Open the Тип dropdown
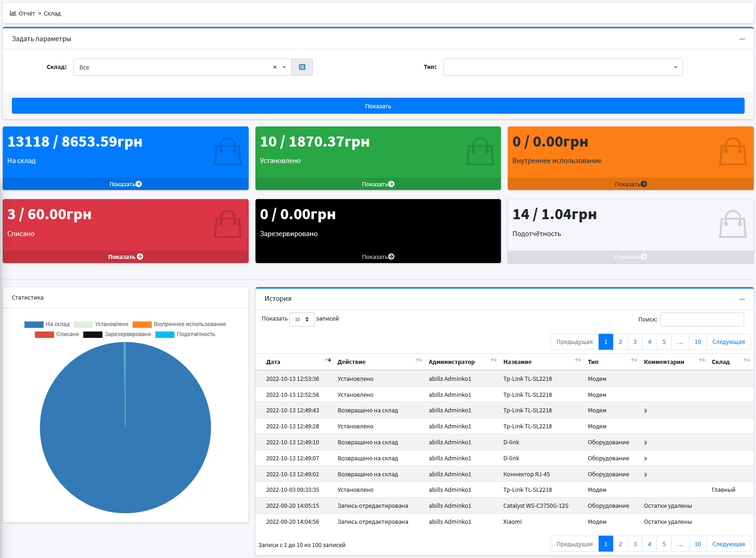The height and width of the screenshot is (558, 756). tap(563, 67)
